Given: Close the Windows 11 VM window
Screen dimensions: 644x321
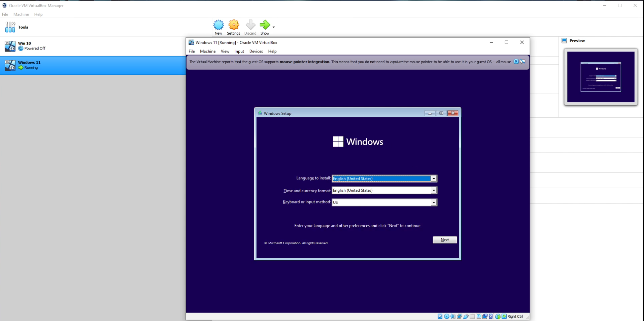Looking at the screenshot, I should 522,42.
